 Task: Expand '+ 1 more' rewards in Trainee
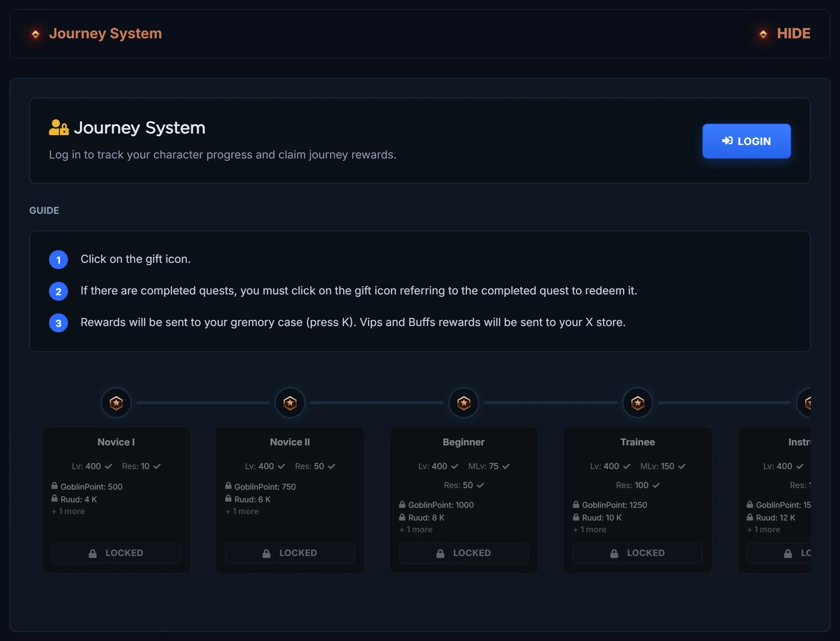(x=590, y=529)
